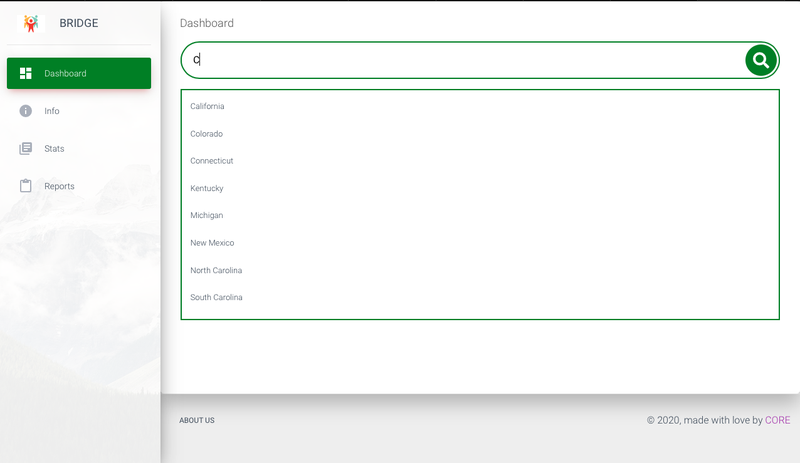Select Kentucky suggestion
The image size is (800, 463).
207,188
